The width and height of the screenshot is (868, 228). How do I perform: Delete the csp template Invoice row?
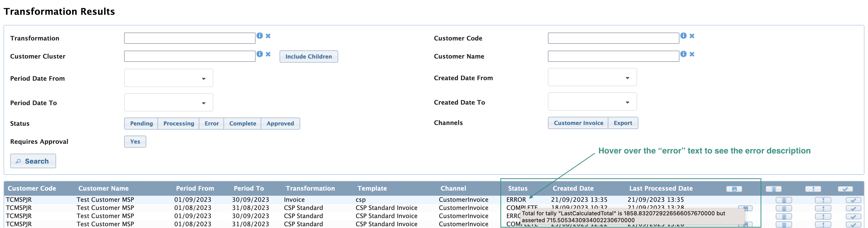click(x=784, y=200)
